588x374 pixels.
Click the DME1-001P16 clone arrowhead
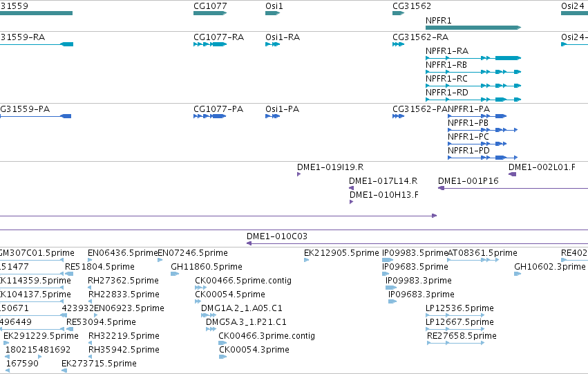441,188
